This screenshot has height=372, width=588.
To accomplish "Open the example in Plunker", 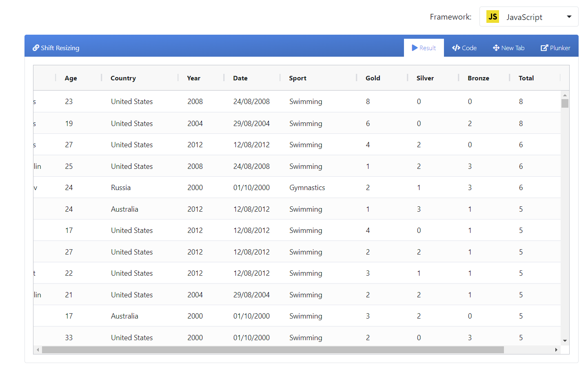I will pos(555,48).
